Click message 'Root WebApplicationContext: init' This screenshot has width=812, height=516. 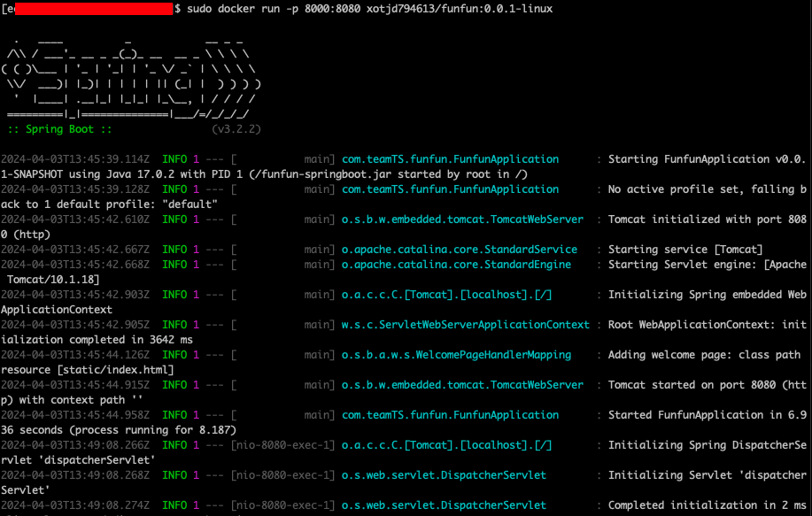[708, 325]
